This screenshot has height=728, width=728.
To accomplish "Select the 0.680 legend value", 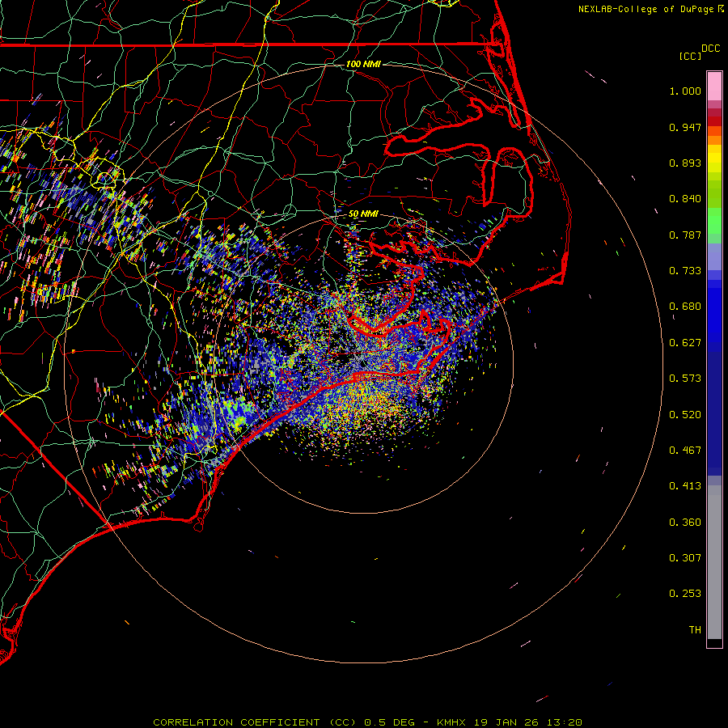I will click(x=685, y=307).
